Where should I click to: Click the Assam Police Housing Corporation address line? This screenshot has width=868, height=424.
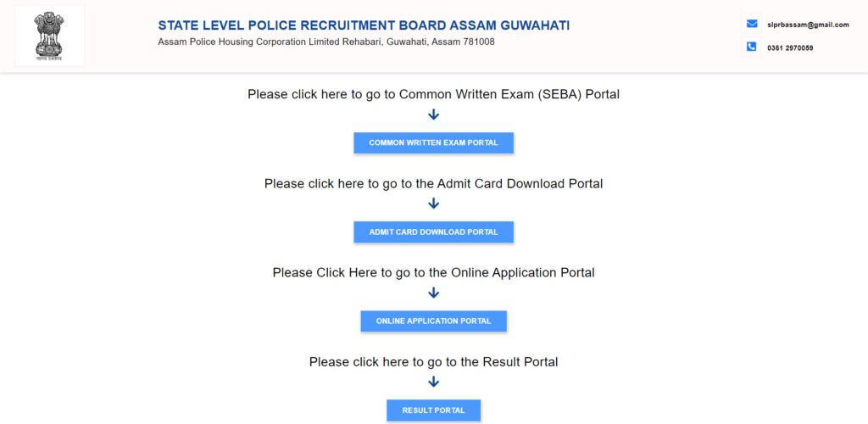pos(326,42)
